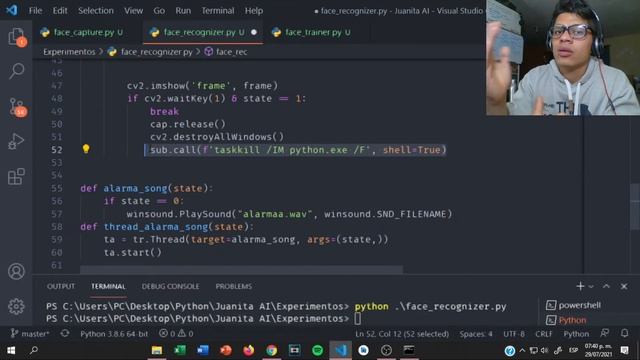This screenshot has width=640, height=360.
Task: Open Spotify from the taskbar
Action: click(318, 350)
